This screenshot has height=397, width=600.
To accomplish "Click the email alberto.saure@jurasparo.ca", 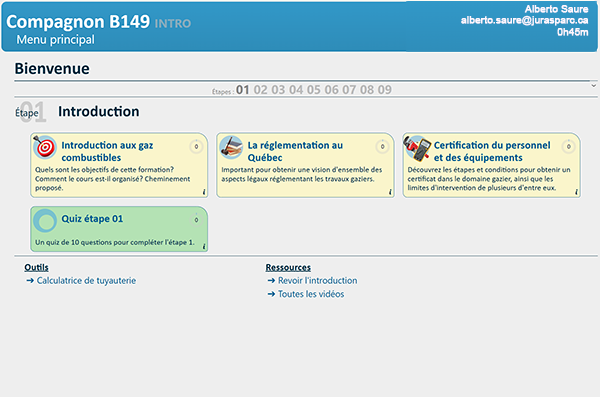I will [x=525, y=20].
